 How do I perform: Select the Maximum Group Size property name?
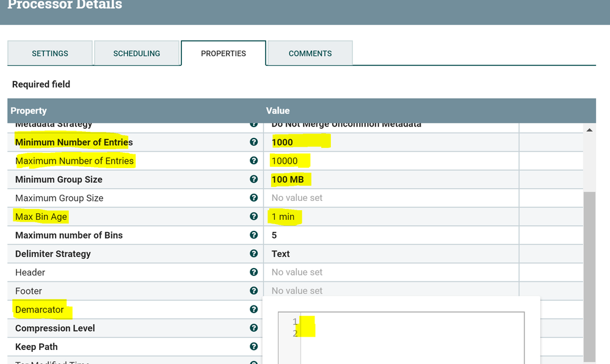coord(59,198)
